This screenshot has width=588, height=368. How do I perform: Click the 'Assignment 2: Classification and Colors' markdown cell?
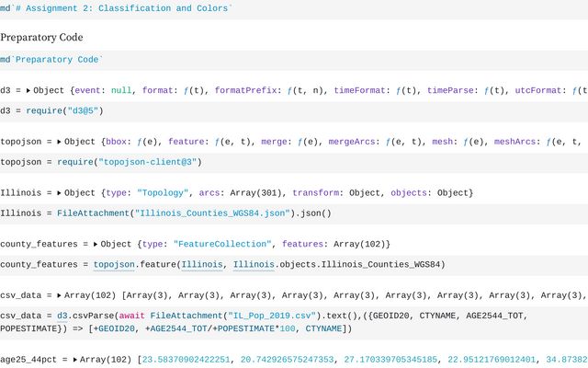294,9
